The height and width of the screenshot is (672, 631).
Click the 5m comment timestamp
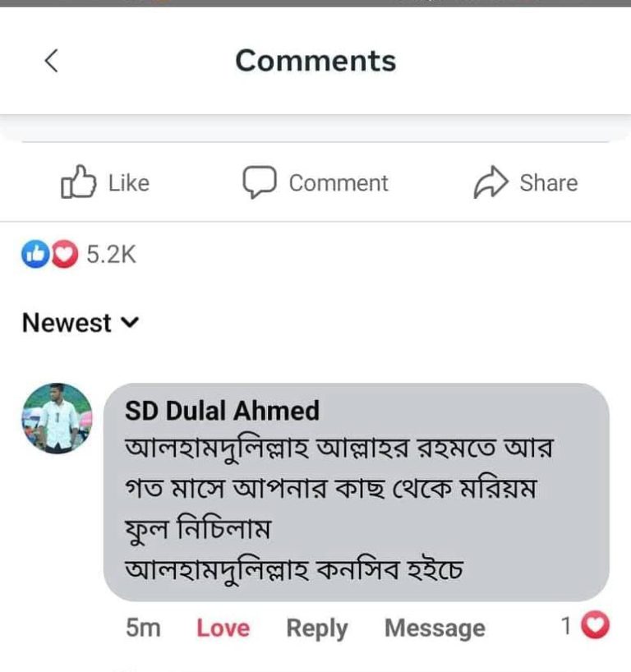(142, 628)
